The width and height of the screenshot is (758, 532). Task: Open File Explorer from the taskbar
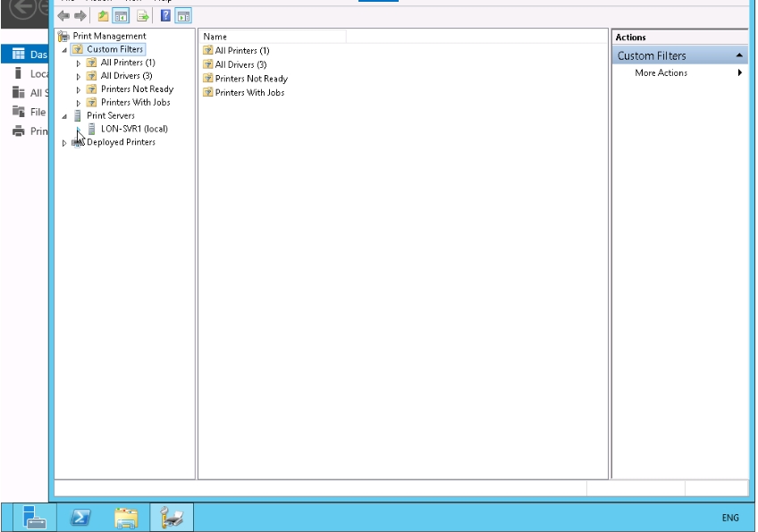(x=126, y=517)
